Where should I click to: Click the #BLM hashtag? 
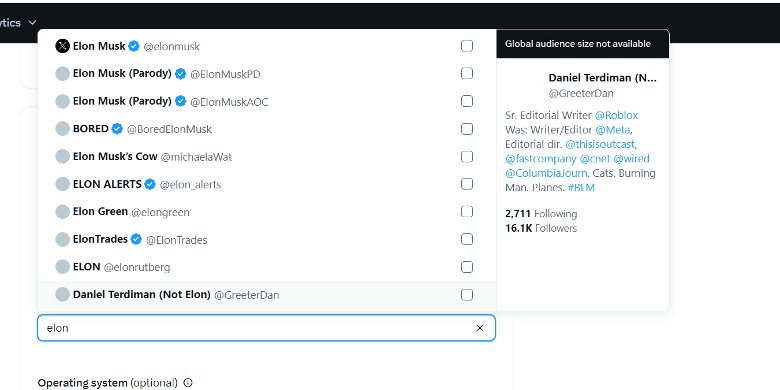coord(581,188)
